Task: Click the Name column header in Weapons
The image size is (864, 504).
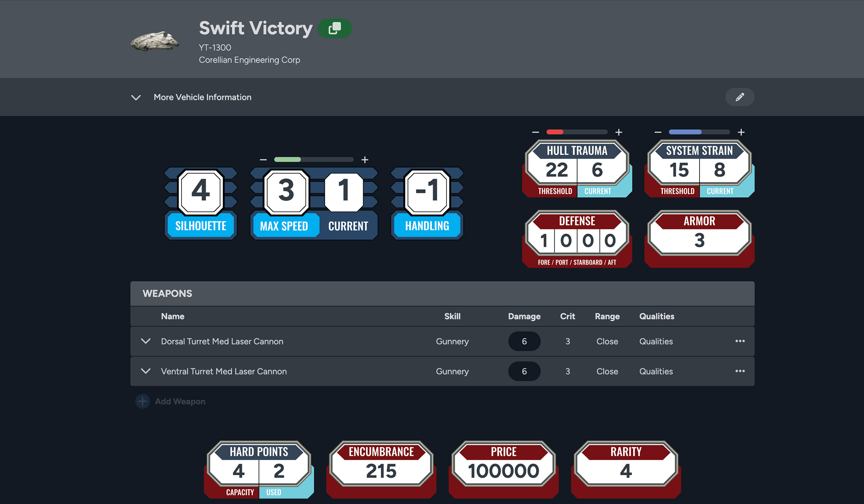Action: (172, 316)
